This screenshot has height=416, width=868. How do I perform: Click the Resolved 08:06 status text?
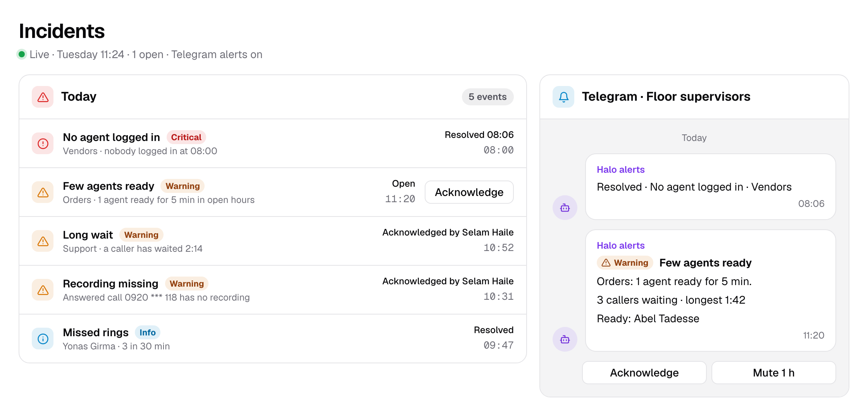coord(479,135)
